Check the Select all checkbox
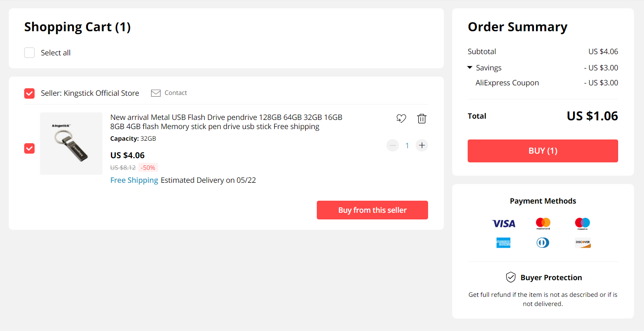The width and height of the screenshot is (644, 331). (29, 52)
